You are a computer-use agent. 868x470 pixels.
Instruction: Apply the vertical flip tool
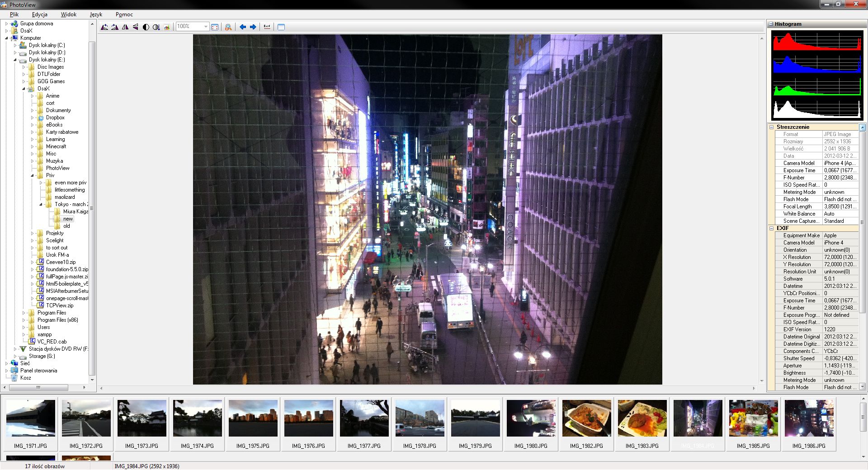click(135, 27)
